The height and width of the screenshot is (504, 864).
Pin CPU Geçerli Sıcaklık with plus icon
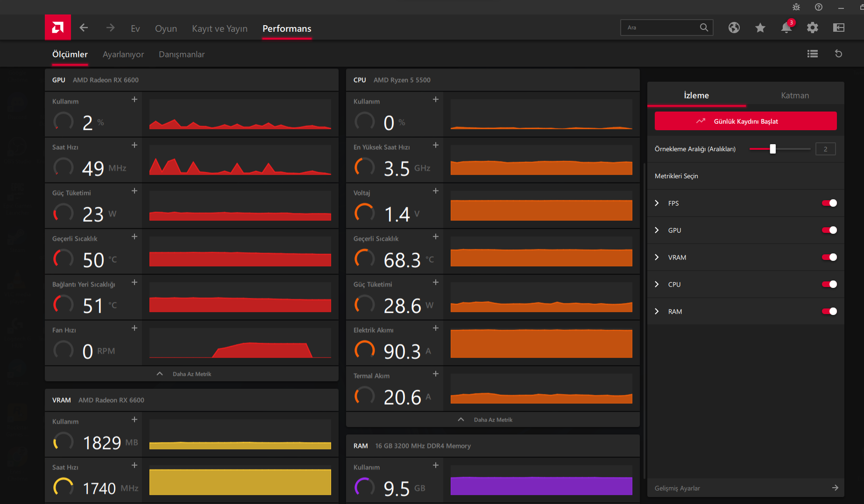[x=436, y=237]
